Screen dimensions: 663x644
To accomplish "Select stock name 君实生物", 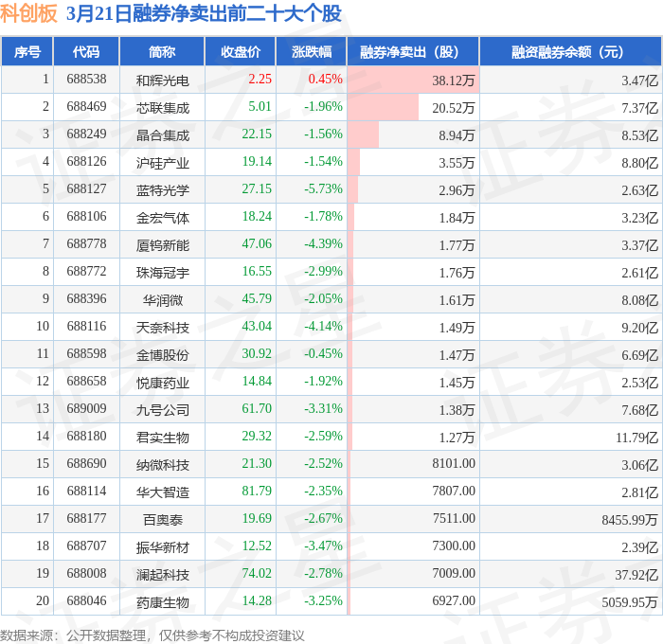I will coord(162,438).
